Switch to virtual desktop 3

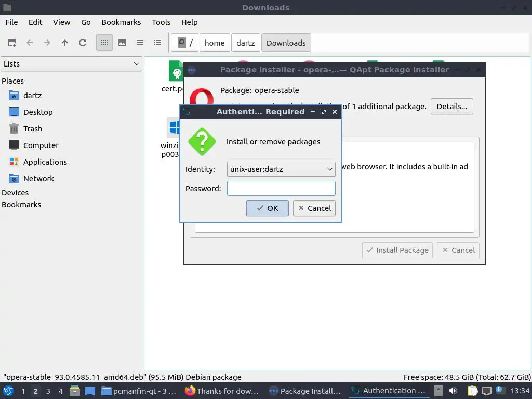[x=48, y=391]
